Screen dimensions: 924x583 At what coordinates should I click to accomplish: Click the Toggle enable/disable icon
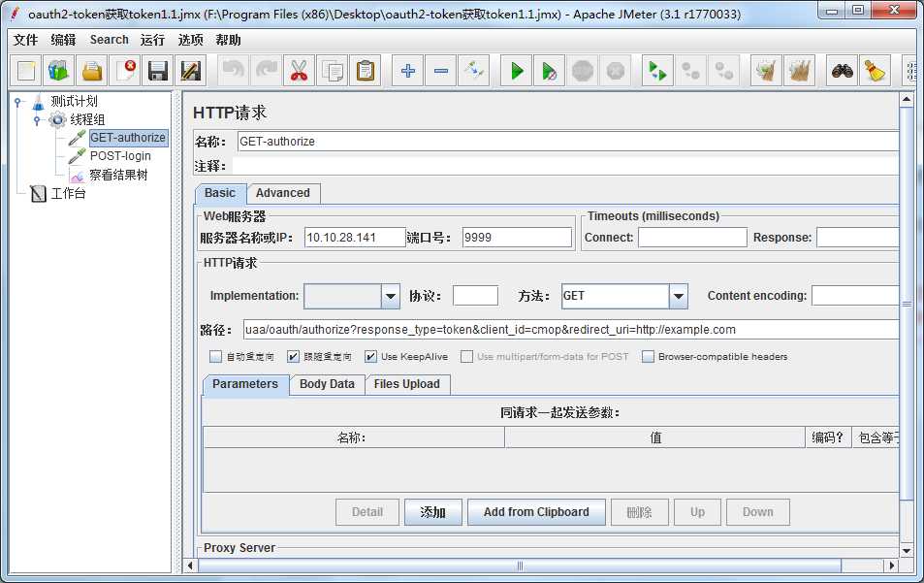click(474, 71)
